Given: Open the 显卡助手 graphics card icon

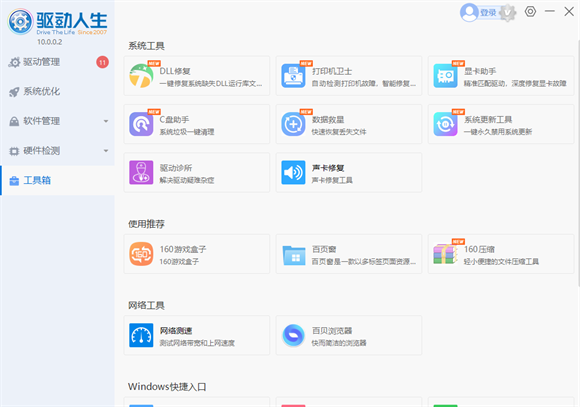Looking at the screenshot, I should point(445,75).
